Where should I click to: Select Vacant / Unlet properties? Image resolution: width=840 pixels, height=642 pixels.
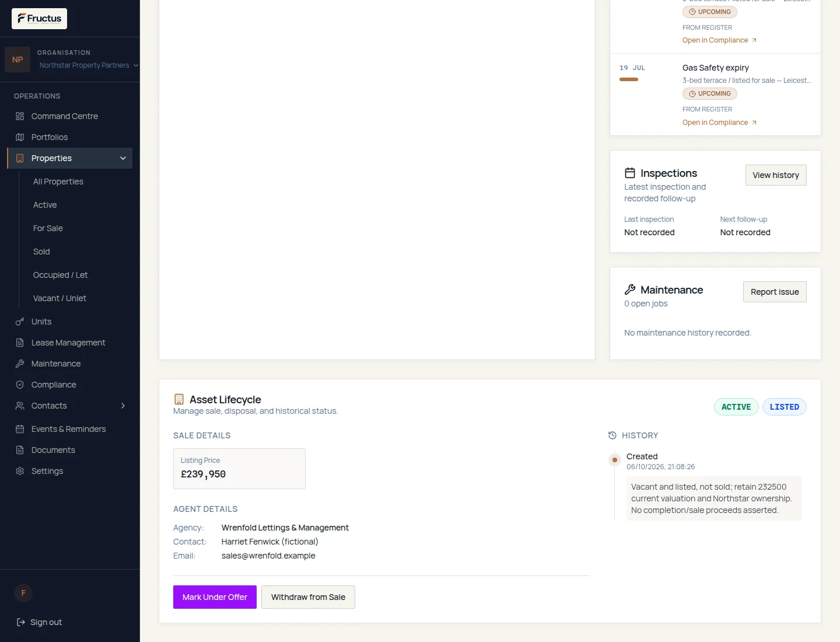60,298
